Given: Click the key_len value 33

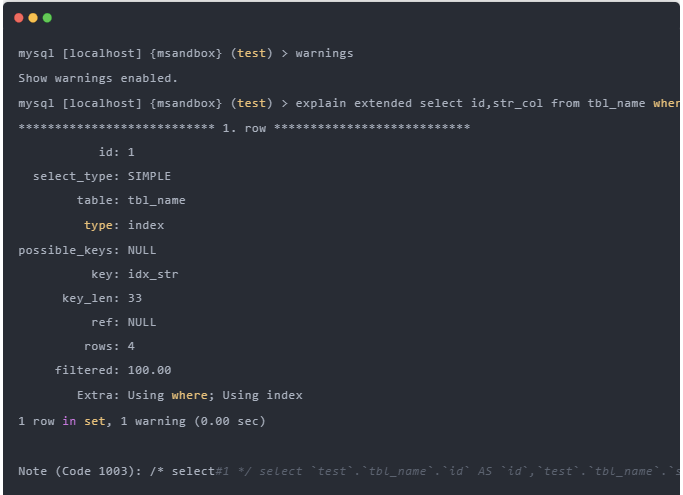Looking at the screenshot, I should click(x=135, y=298).
